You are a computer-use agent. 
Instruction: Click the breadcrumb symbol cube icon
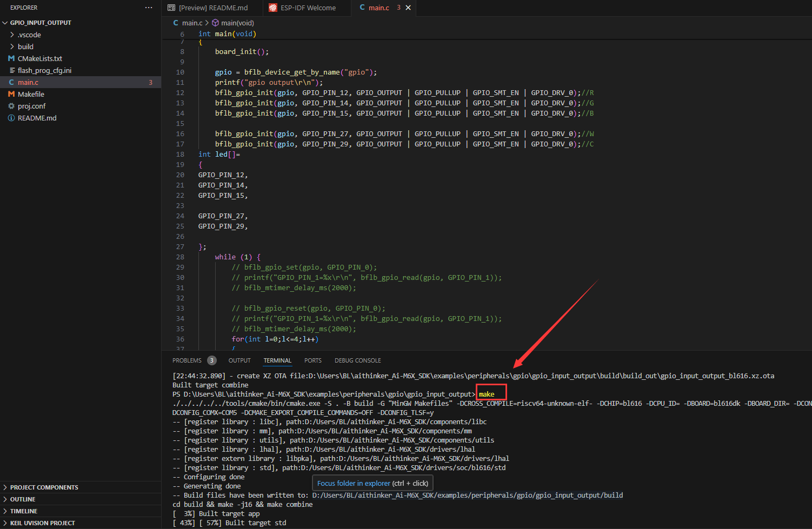(x=215, y=23)
